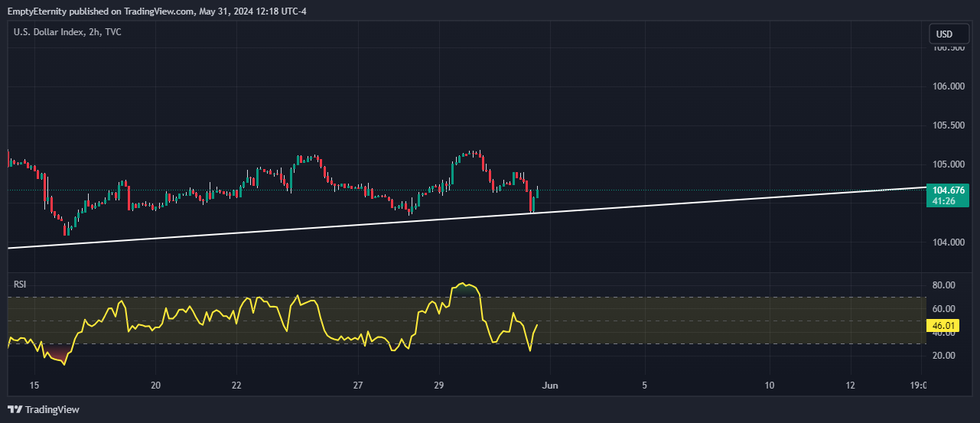
Task: Click the RSI 20.00 scale label
Action: pos(944,356)
